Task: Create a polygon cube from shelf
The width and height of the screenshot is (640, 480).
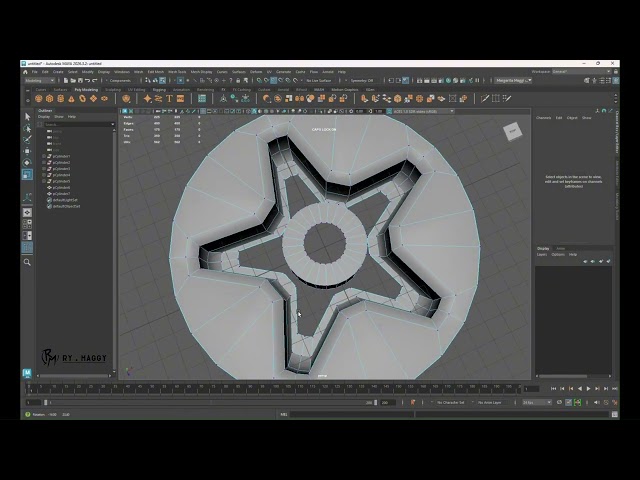Action: pos(50,98)
